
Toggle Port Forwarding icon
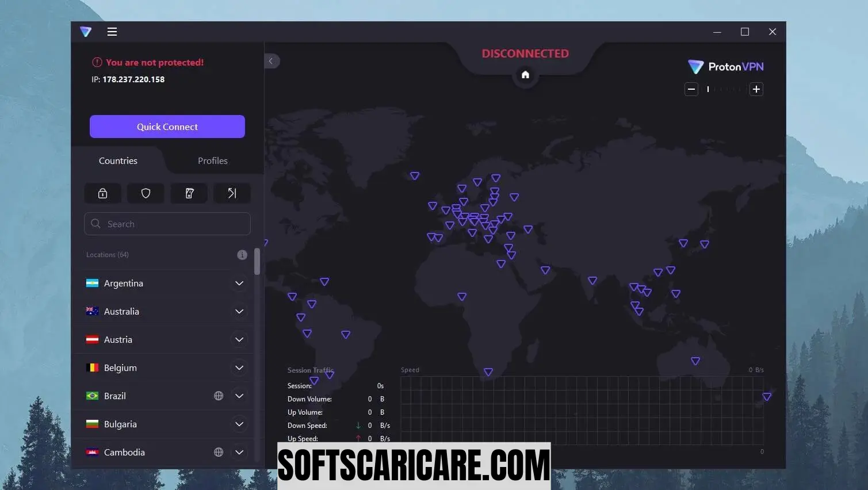pos(232,193)
